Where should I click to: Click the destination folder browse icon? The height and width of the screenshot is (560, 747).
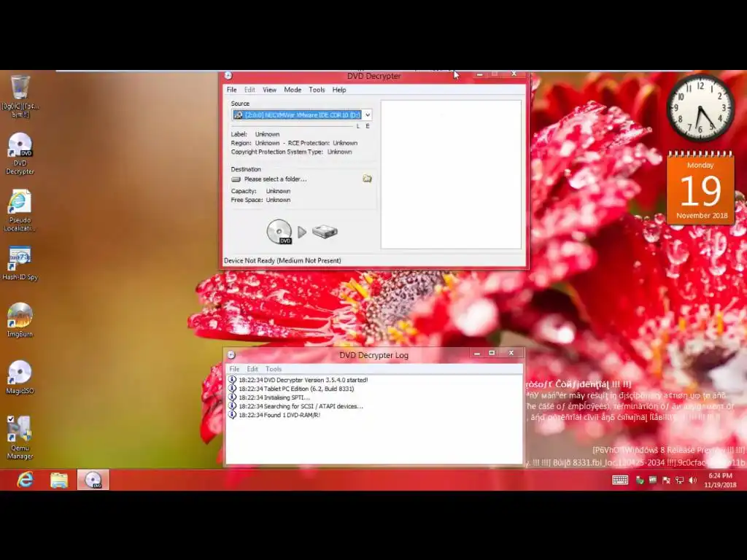click(368, 179)
